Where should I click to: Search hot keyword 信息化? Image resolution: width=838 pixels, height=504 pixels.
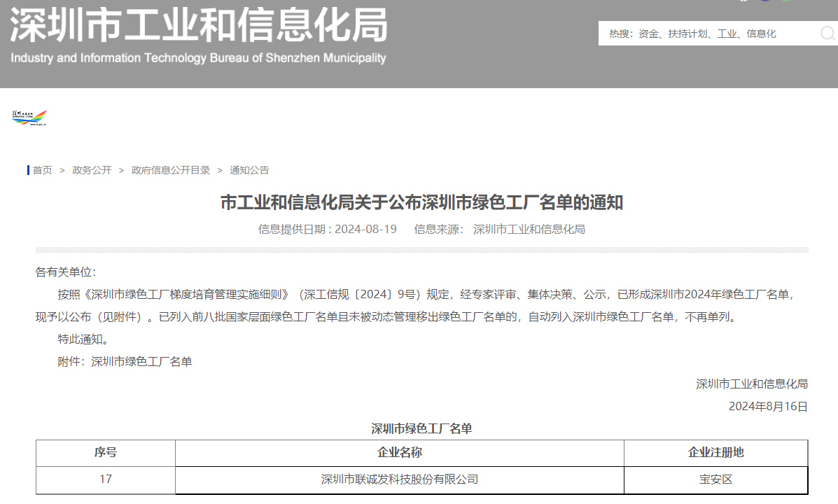point(763,32)
